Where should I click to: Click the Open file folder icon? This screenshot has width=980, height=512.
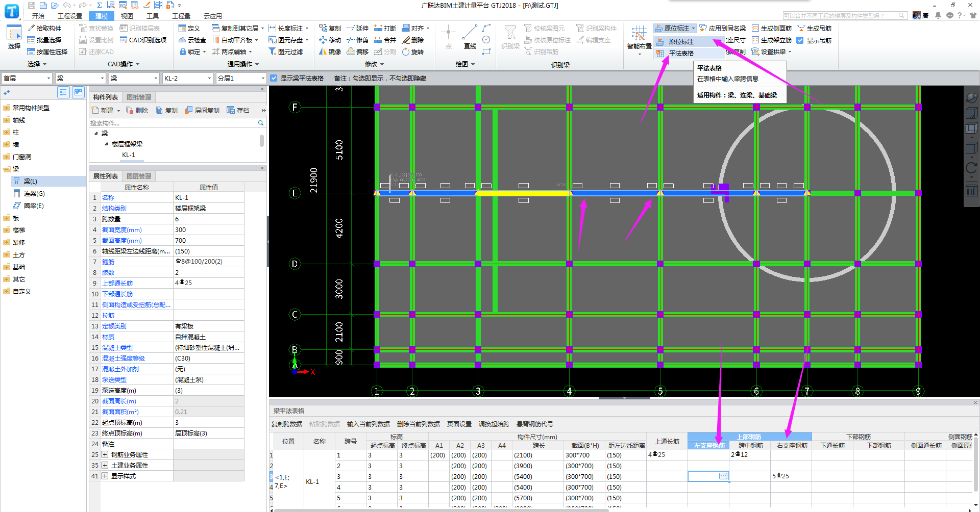click(55, 5)
